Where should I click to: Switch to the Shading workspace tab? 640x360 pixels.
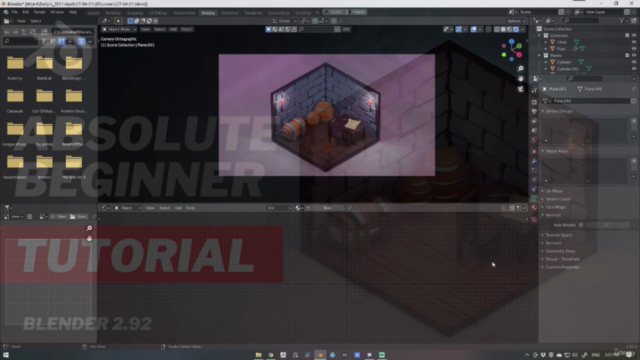208,13
